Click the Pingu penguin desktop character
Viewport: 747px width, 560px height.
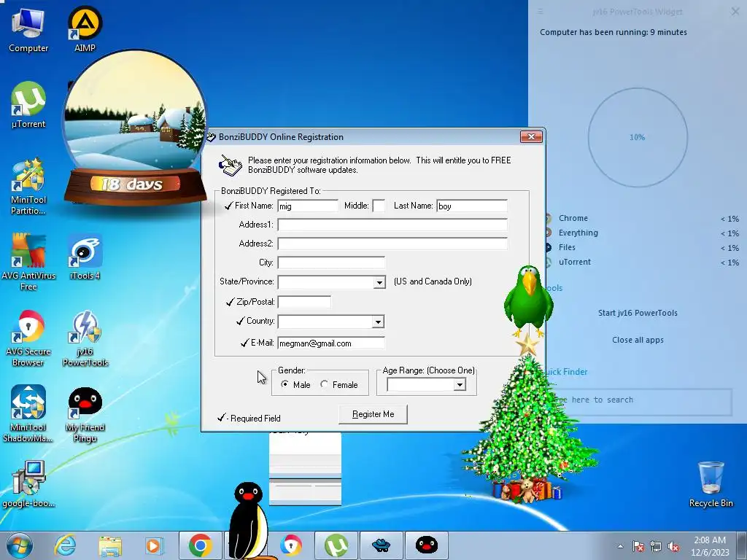pyautogui.click(x=249, y=520)
